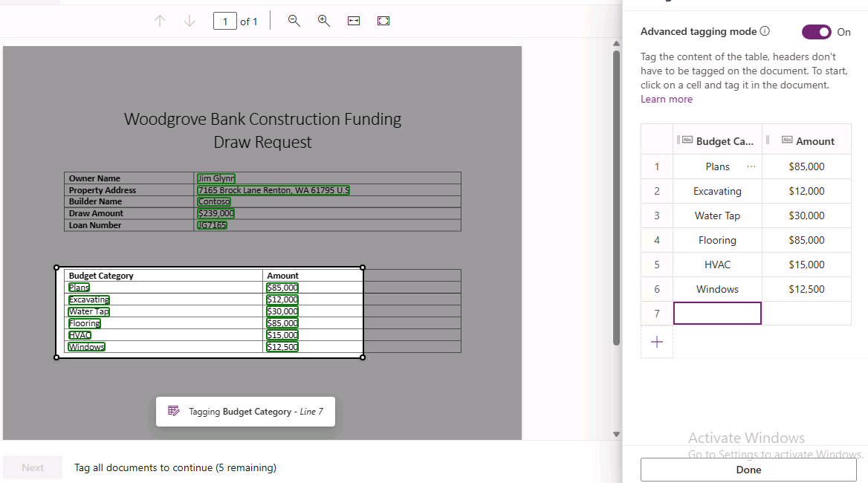The height and width of the screenshot is (483, 868).
Task: Click the document vertical scrollbar thumb
Action: point(615,197)
